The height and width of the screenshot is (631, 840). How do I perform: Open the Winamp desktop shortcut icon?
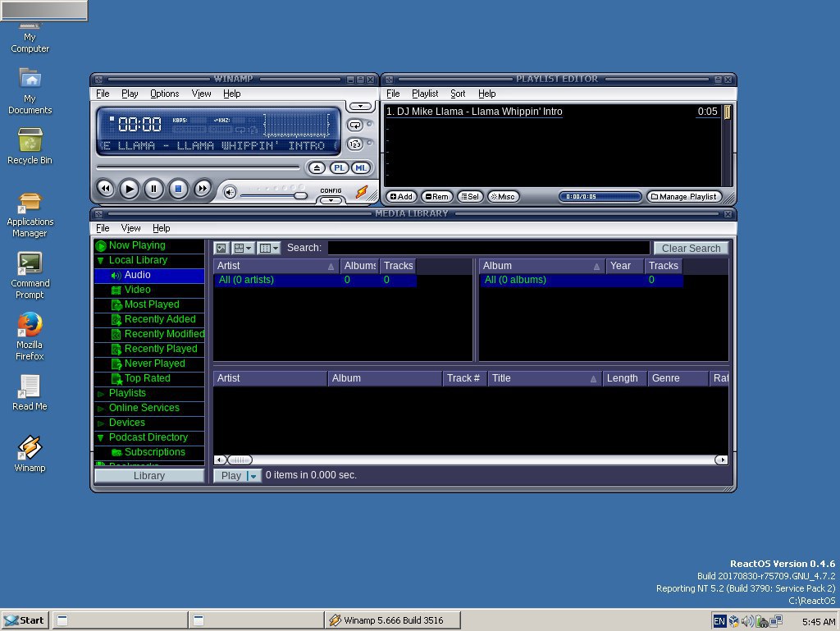coord(30,447)
